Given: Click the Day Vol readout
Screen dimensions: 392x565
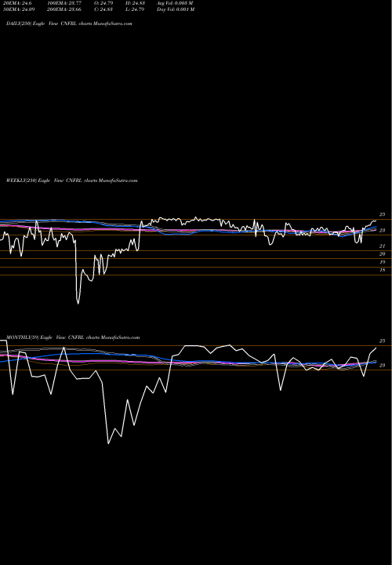Looking at the screenshot, I should (x=176, y=9).
